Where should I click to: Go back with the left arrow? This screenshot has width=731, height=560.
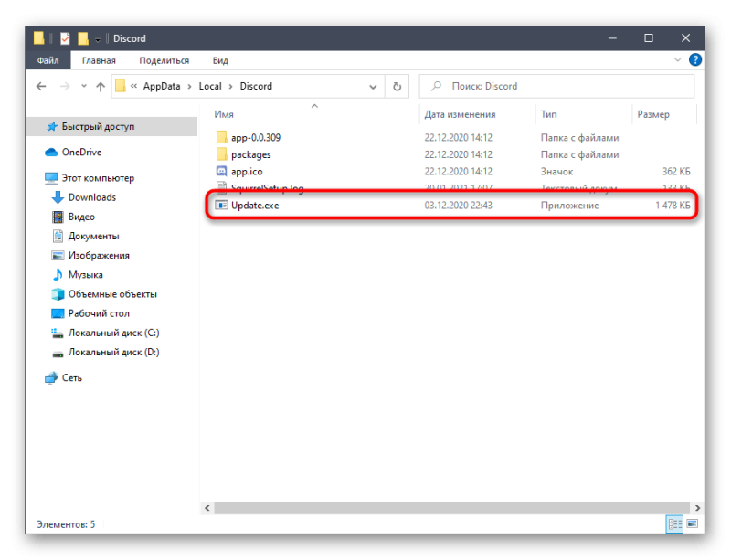(x=41, y=86)
